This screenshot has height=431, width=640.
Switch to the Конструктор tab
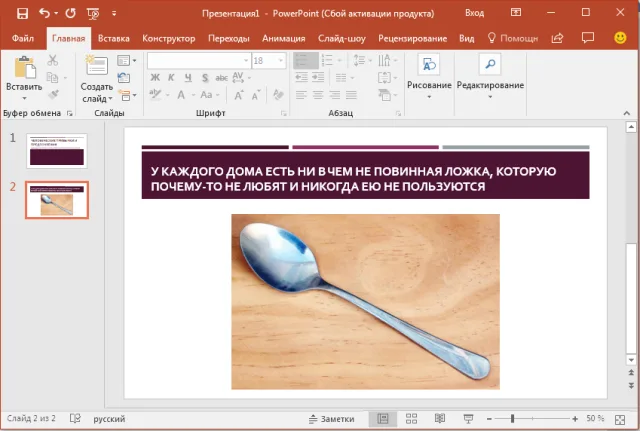pos(169,38)
